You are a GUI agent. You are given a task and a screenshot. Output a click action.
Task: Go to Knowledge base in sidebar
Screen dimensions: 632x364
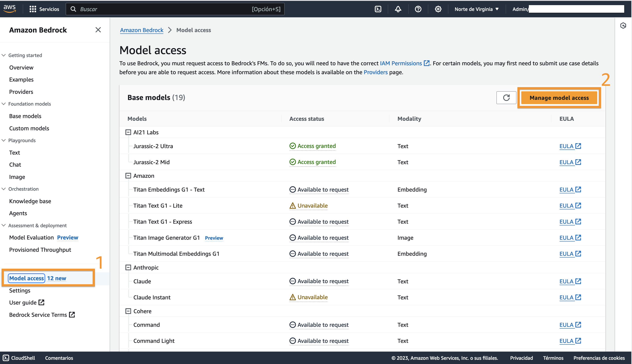point(30,201)
